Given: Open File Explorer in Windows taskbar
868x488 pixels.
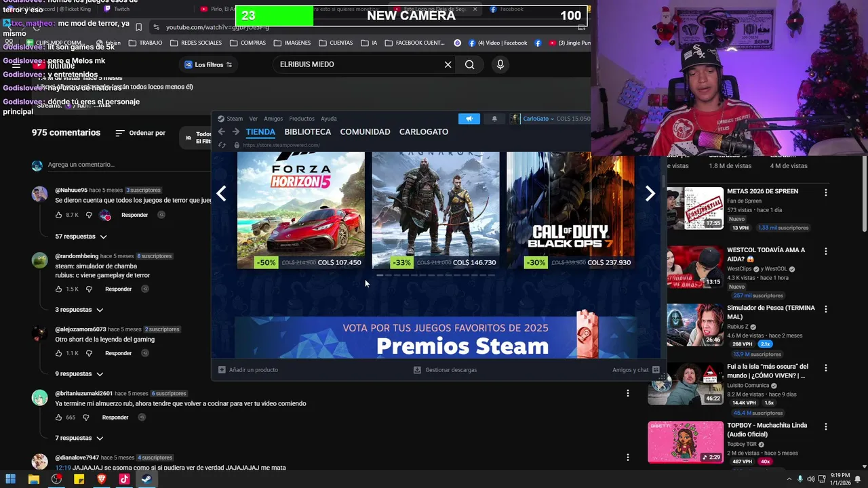Looking at the screenshot, I should (x=33, y=479).
